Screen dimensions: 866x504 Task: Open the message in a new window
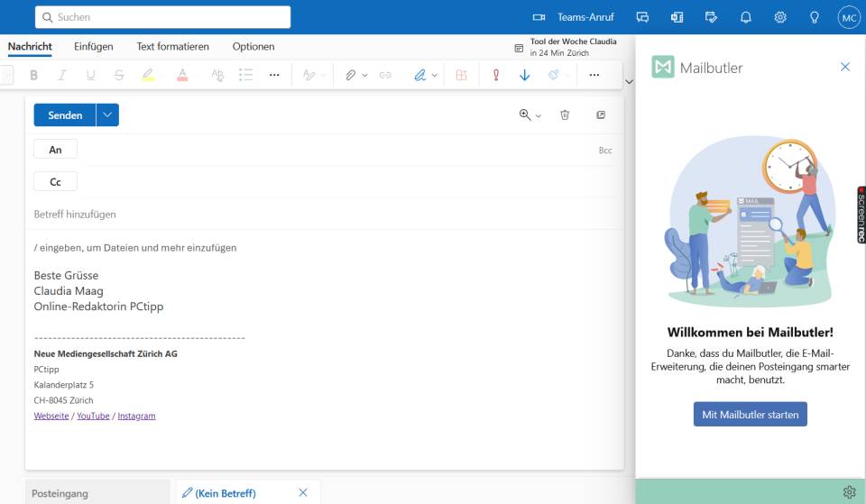[x=601, y=115]
